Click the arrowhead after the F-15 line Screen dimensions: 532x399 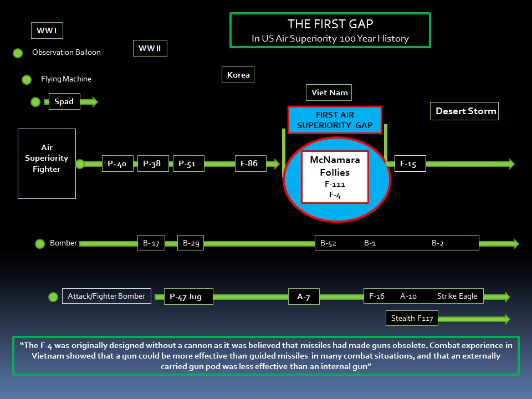(x=509, y=164)
